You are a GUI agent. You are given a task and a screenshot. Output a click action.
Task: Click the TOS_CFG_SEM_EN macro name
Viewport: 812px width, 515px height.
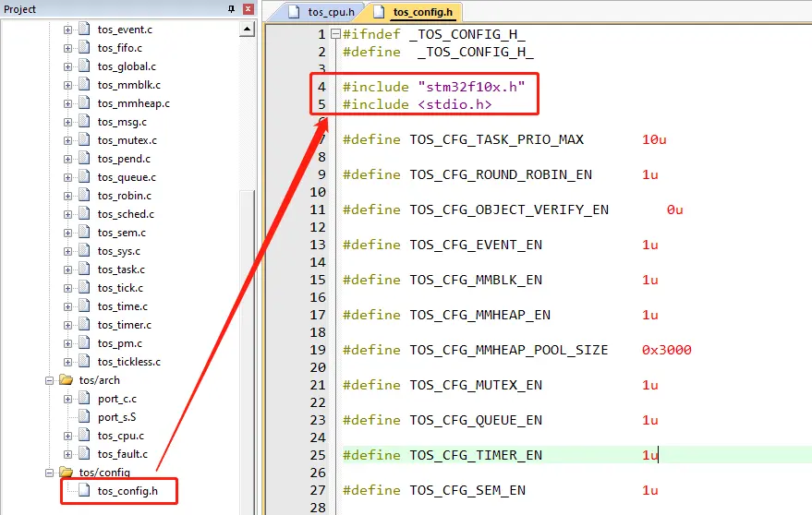point(467,490)
